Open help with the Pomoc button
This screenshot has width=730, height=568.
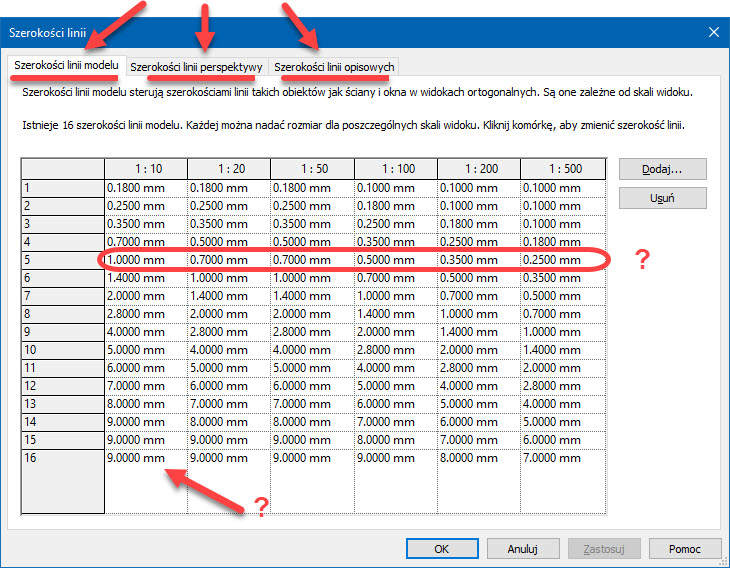click(684, 548)
